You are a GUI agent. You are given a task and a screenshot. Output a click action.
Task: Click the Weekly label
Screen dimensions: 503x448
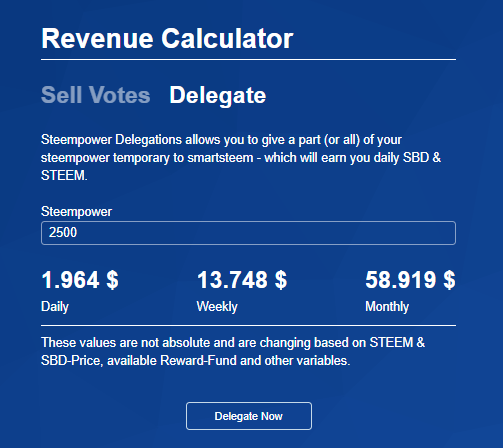217,307
